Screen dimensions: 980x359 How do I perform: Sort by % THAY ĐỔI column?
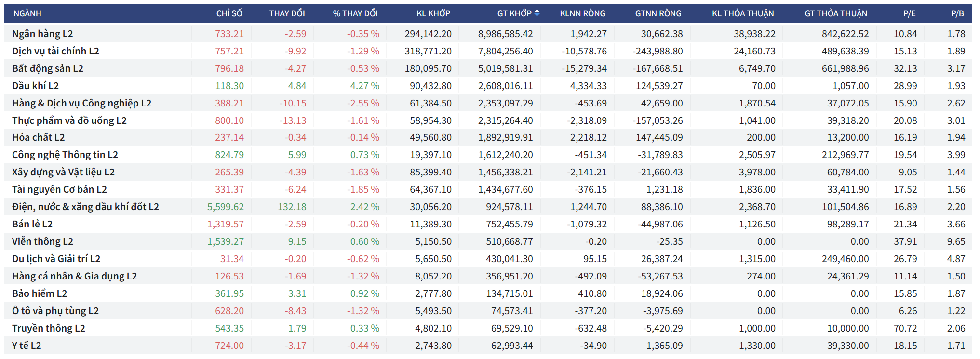355,13
